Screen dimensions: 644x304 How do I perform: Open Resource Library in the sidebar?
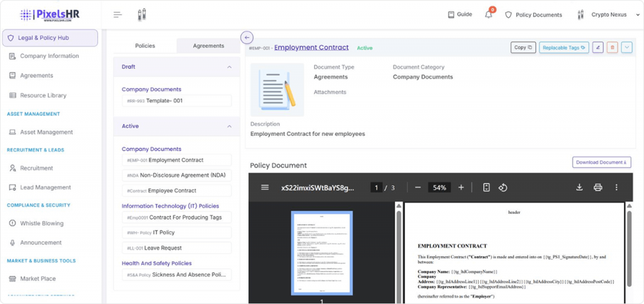coord(43,96)
